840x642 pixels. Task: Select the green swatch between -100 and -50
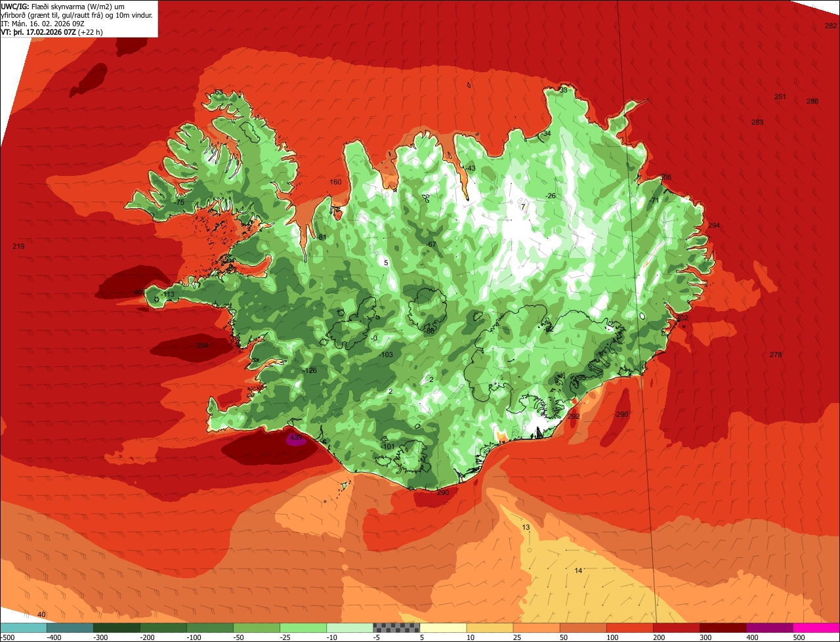(210, 628)
